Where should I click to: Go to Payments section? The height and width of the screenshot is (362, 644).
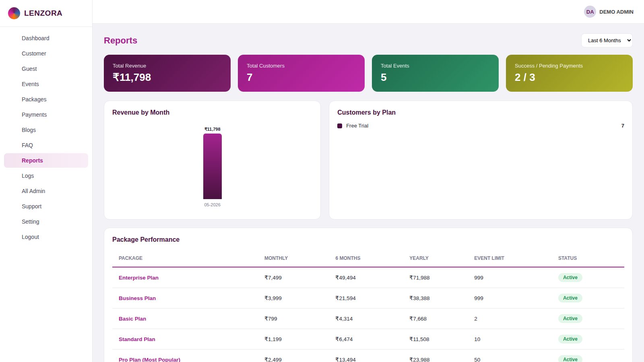pos(46,115)
